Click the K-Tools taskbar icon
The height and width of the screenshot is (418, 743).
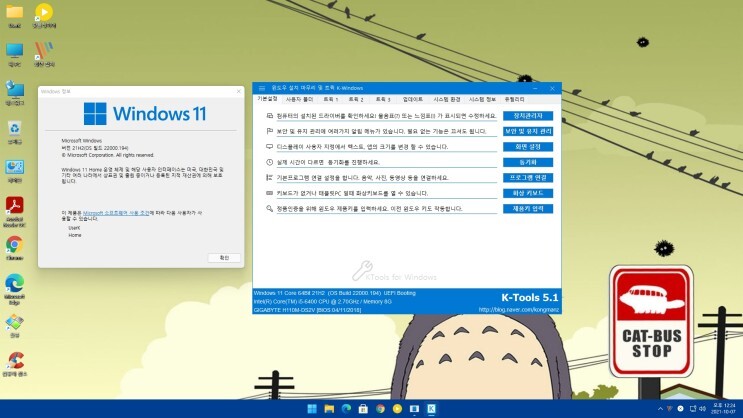pos(431,409)
